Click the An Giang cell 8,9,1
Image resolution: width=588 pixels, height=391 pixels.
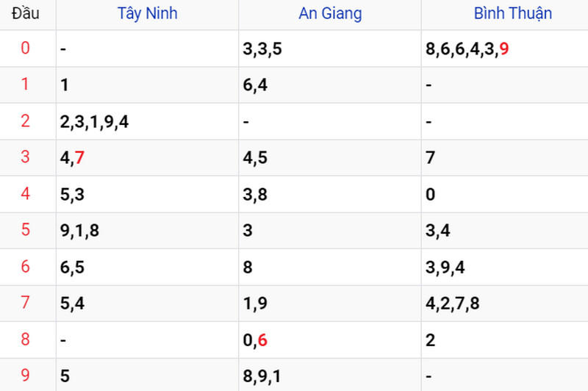[x=262, y=376]
